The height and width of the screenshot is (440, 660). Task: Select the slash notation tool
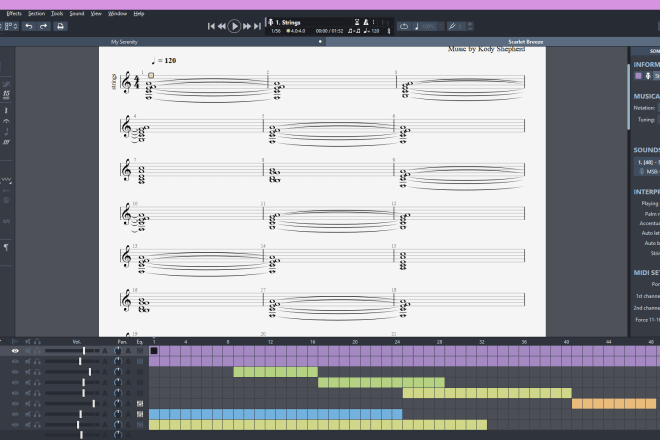(x=6, y=84)
